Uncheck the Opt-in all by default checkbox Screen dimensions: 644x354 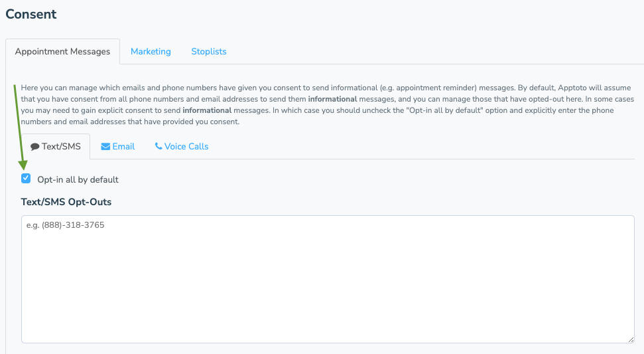point(26,179)
